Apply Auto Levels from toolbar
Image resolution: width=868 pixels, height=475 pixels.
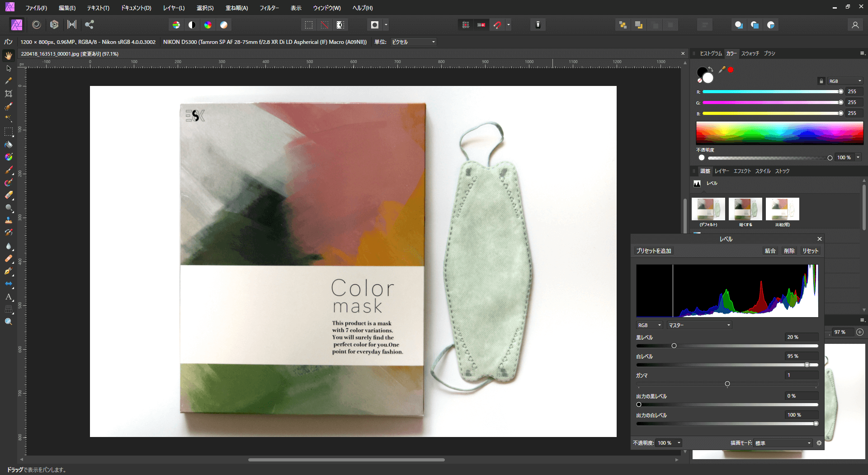176,25
